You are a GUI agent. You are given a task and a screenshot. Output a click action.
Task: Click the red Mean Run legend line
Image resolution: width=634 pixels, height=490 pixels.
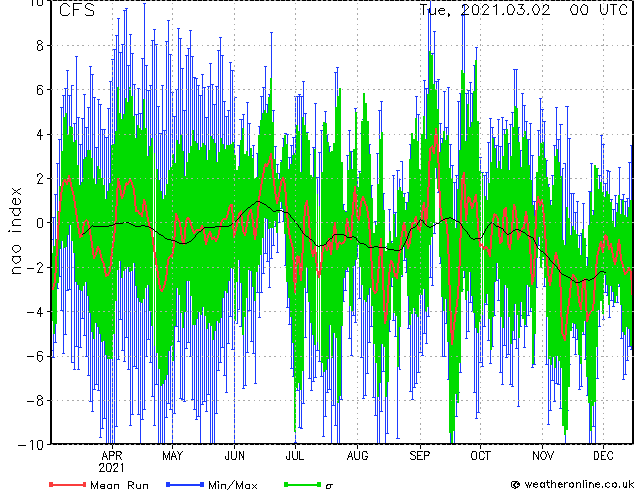[68, 484]
